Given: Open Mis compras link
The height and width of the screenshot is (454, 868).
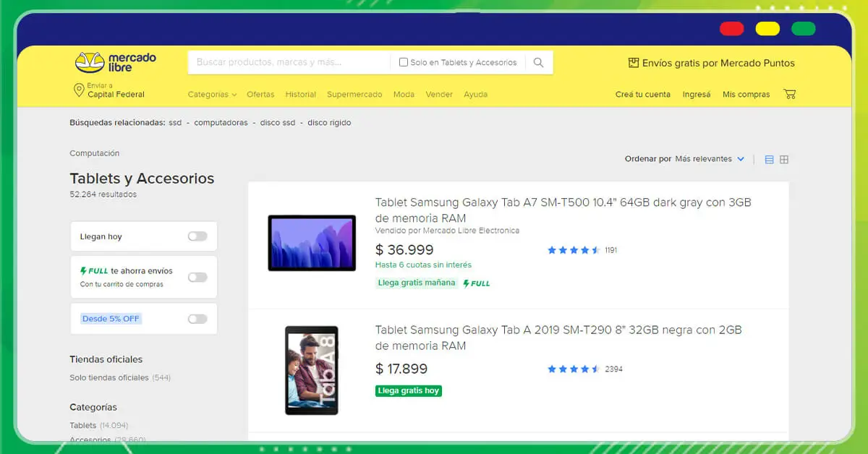Looking at the screenshot, I should coord(746,95).
